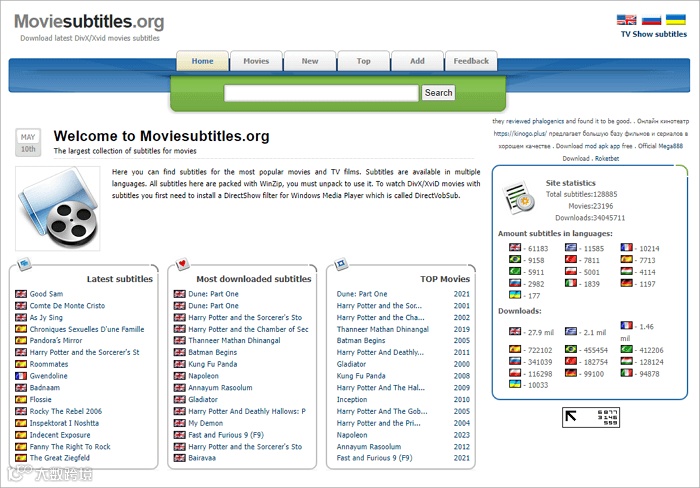Click the English flag in the top right
The image size is (700, 488).
(626, 20)
